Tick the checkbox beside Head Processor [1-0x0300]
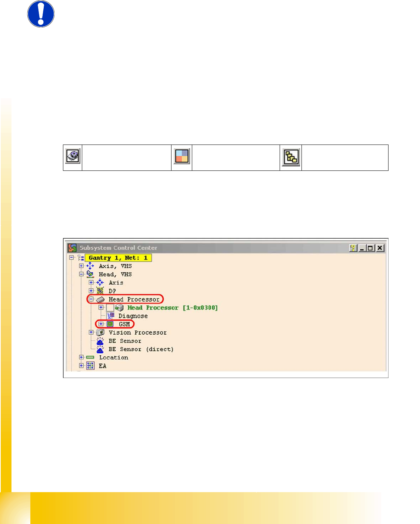 click(110, 308)
